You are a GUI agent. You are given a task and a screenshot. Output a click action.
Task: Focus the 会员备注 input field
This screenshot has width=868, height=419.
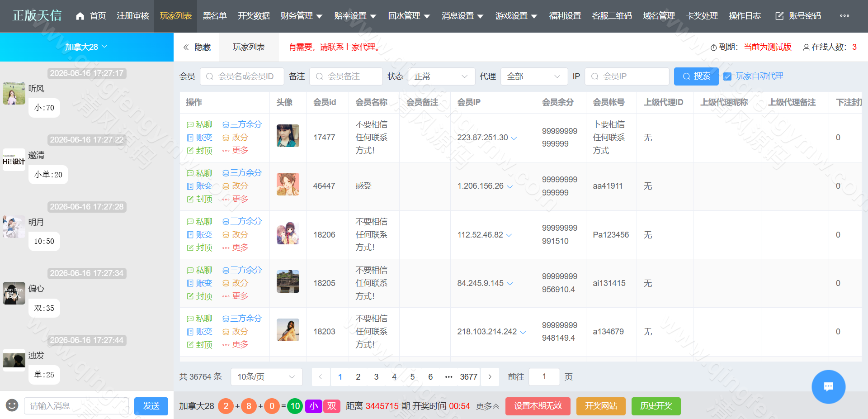pos(346,76)
